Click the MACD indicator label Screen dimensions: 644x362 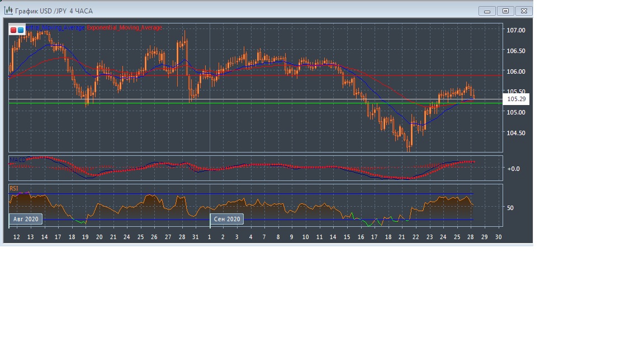pyautogui.click(x=17, y=160)
